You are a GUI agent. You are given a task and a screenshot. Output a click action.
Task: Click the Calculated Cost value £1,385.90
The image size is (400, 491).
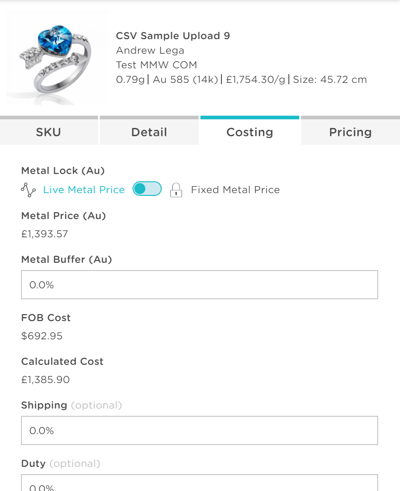(x=46, y=380)
